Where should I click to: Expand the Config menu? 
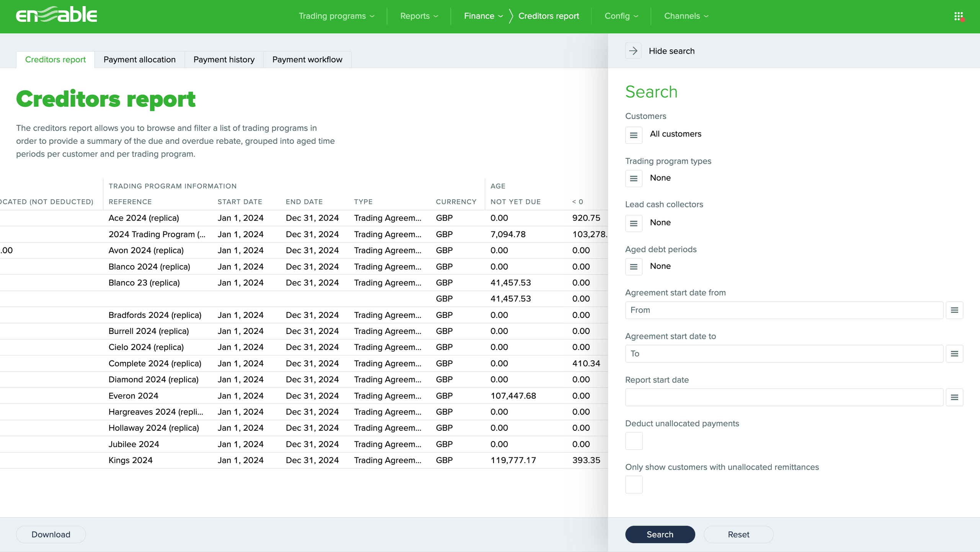[x=621, y=16]
